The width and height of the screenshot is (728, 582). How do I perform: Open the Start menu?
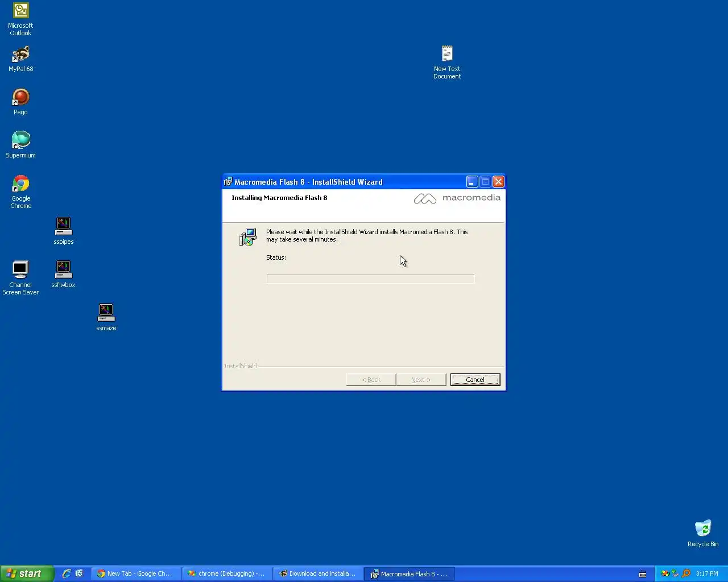pyautogui.click(x=27, y=573)
